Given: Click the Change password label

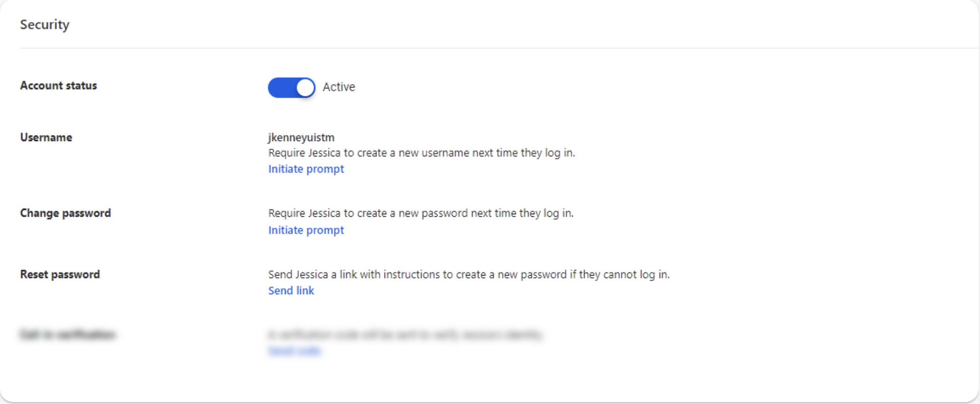Looking at the screenshot, I should click(x=65, y=213).
